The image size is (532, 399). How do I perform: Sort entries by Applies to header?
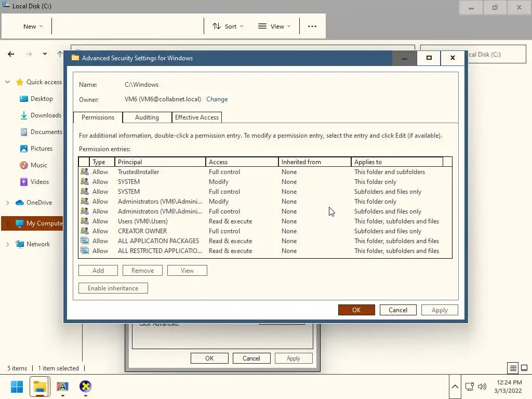(x=397, y=162)
